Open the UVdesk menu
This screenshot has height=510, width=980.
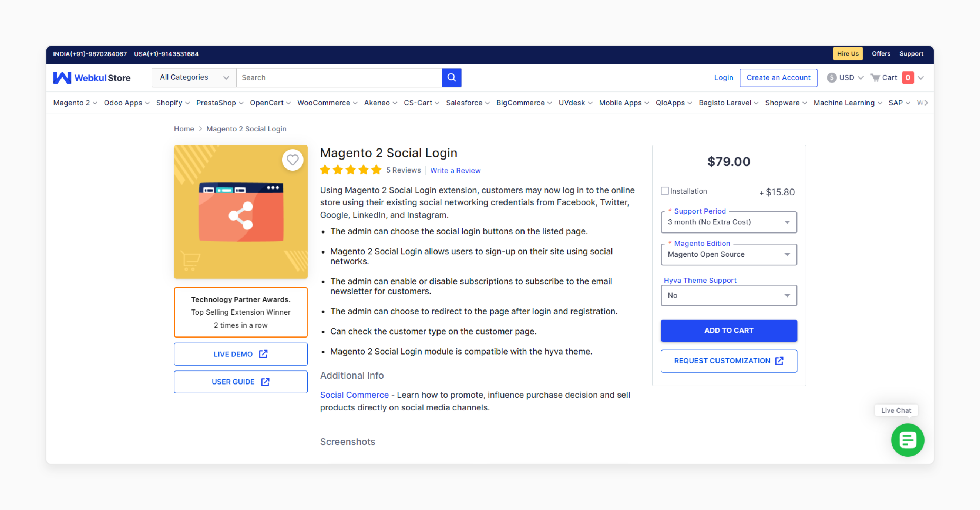pos(576,103)
